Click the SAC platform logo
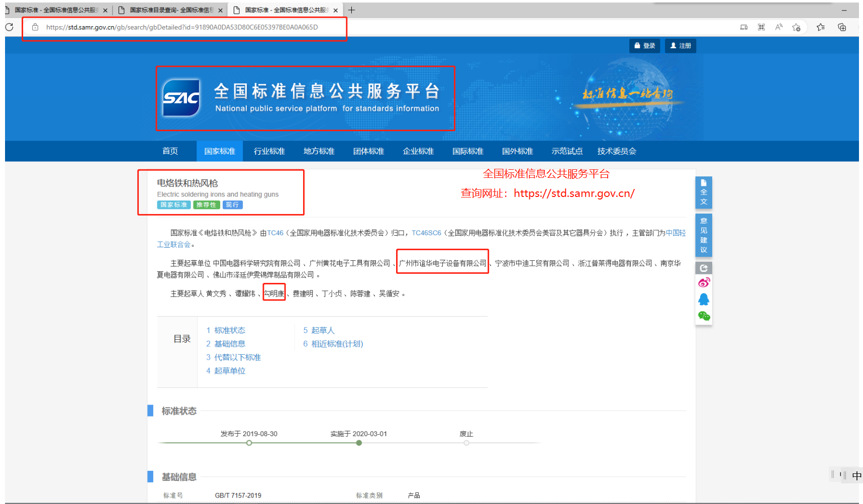863x504 pixels. 181,98
